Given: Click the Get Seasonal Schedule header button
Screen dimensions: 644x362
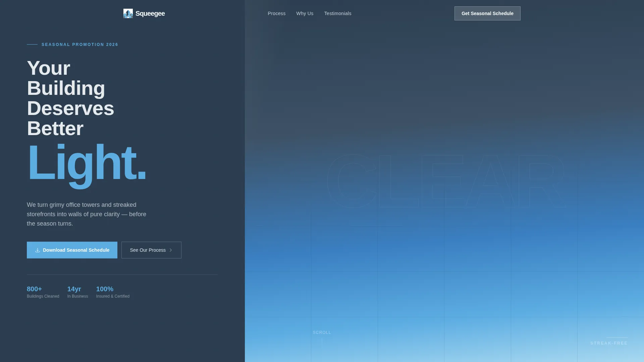Looking at the screenshot, I should [487, 13].
